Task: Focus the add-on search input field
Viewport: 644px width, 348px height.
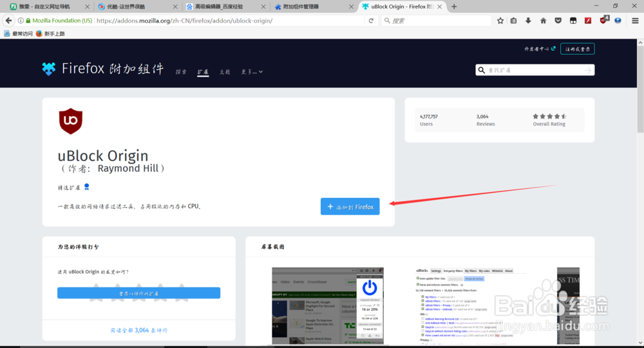Action: coord(535,70)
